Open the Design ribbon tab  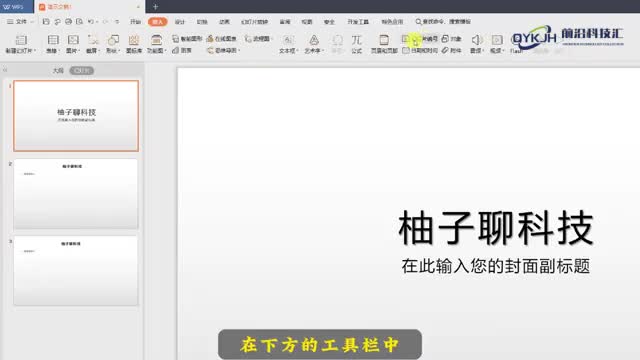click(x=180, y=22)
